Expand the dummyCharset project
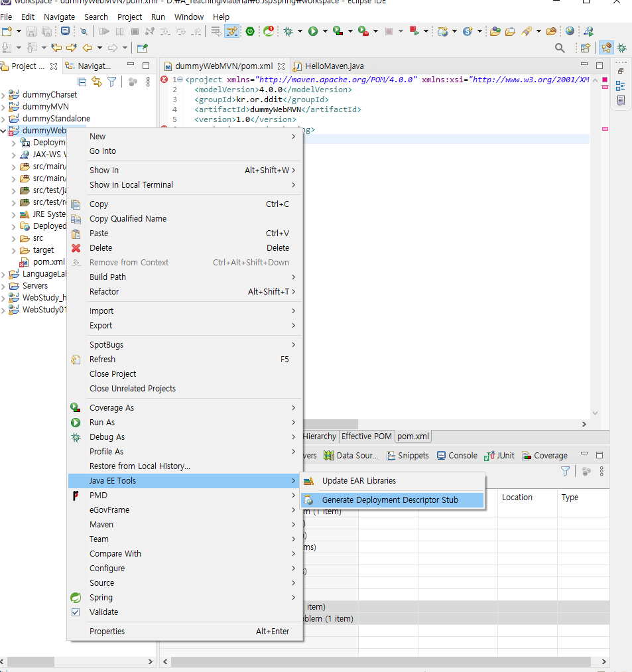632x672 pixels. tap(3, 95)
